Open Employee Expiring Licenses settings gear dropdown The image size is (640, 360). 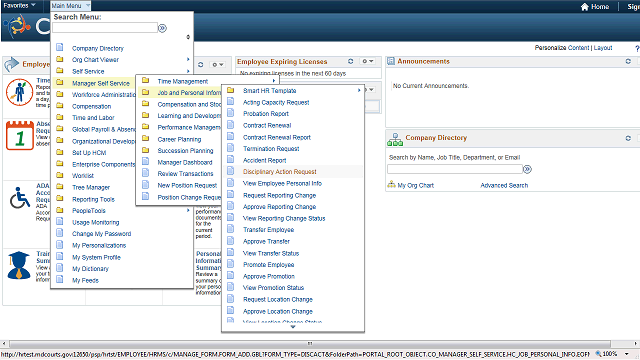pyautogui.click(x=368, y=61)
